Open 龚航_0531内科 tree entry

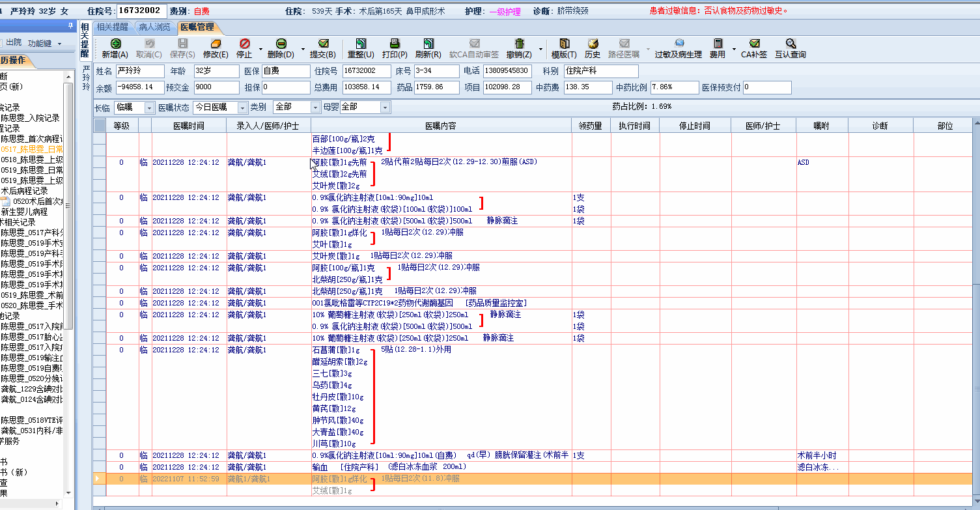tap(31, 431)
